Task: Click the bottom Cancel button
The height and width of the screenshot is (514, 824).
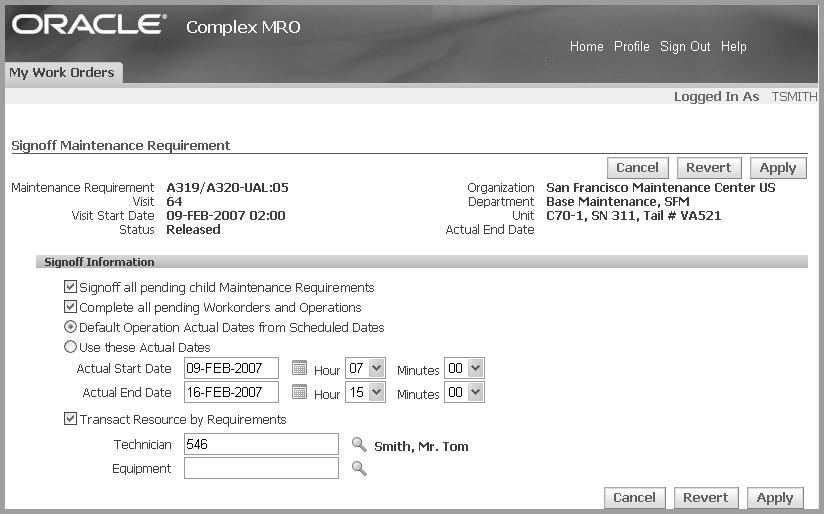Action: tap(634, 498)
